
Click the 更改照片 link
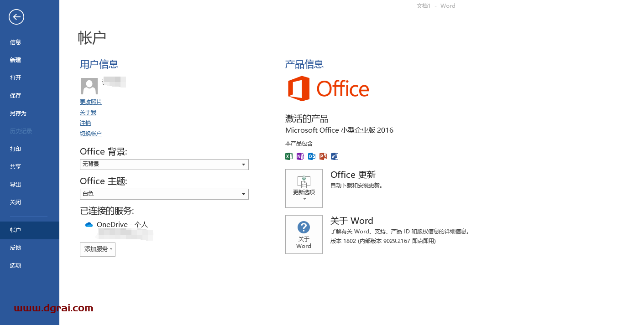coord(91,102)
